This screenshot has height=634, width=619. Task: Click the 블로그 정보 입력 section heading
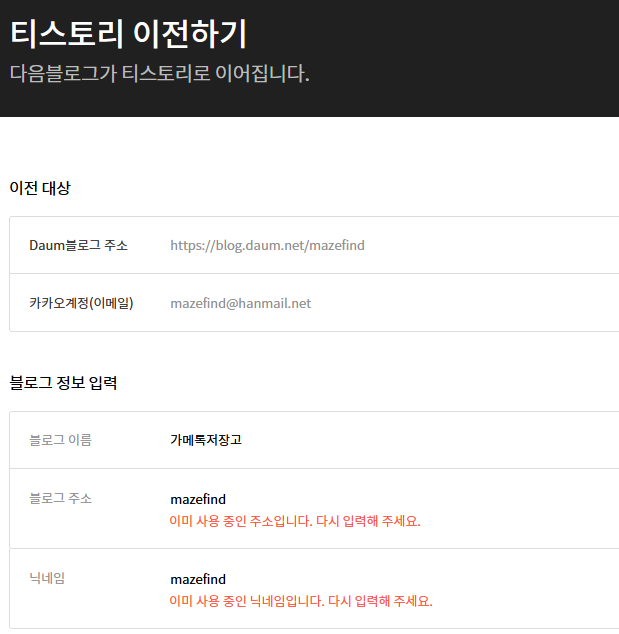(63, 383)
